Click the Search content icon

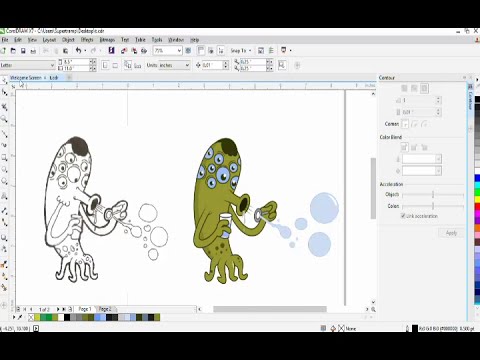[x=112, y=50]
